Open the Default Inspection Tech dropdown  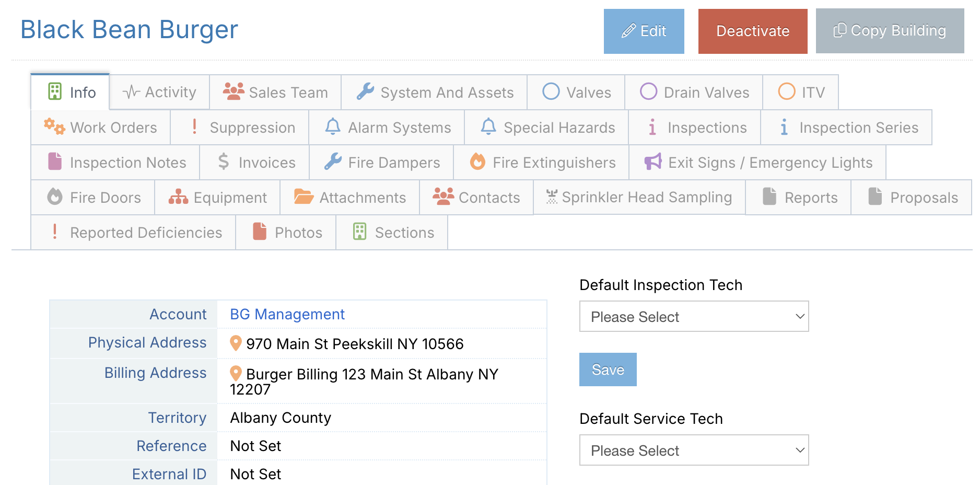pos(694,316)
